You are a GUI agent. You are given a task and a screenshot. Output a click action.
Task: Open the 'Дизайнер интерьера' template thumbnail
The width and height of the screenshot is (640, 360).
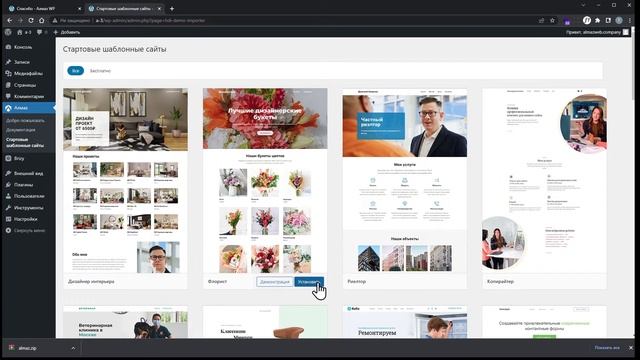point(125,181)
